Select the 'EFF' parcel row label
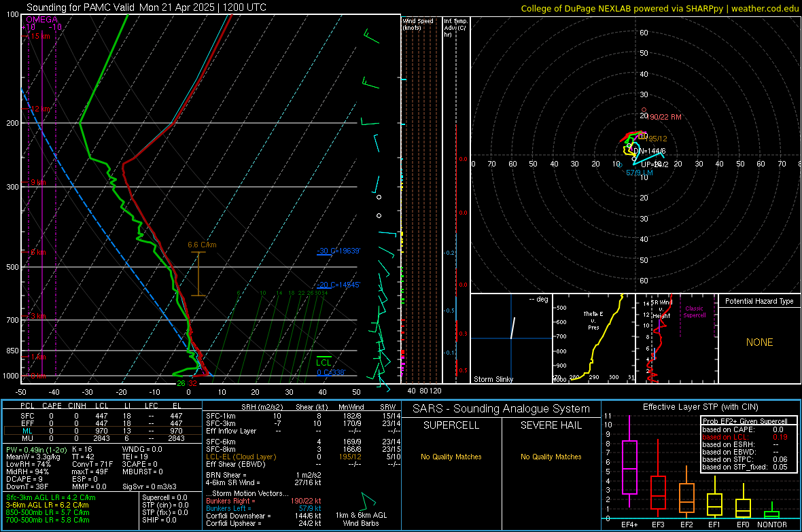 (28, 423)
